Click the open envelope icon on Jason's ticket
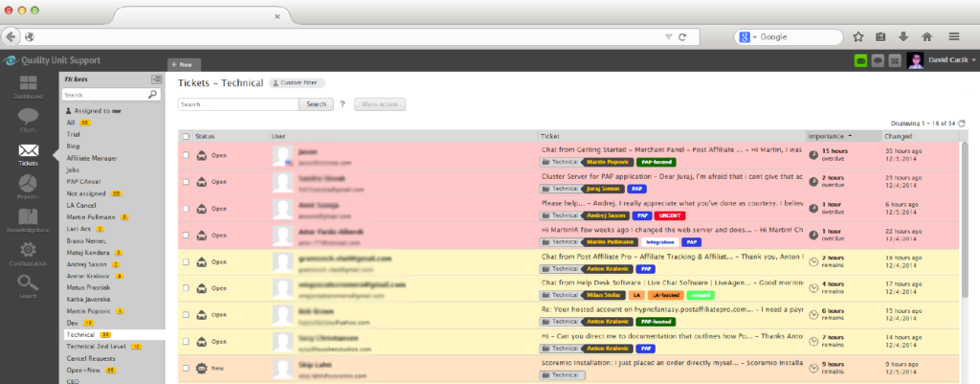The height and width of the screenshot is (384, 980). tap(202, 155)
